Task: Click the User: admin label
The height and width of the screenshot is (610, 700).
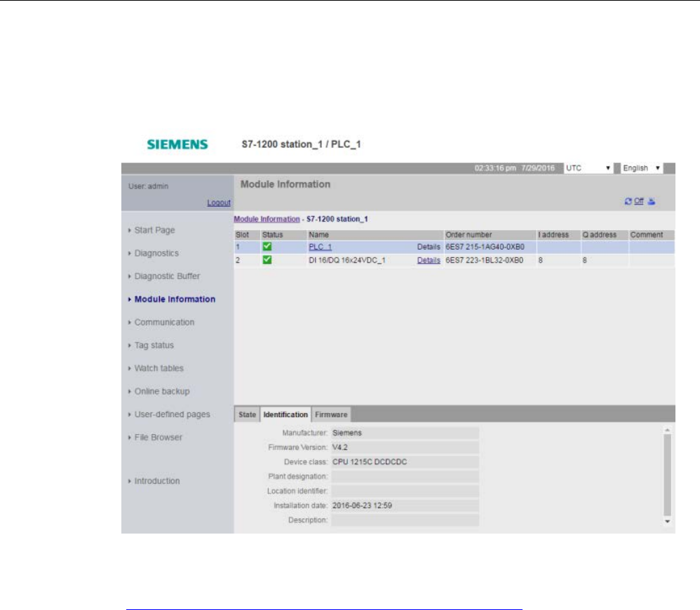Action: click(148, 186)
